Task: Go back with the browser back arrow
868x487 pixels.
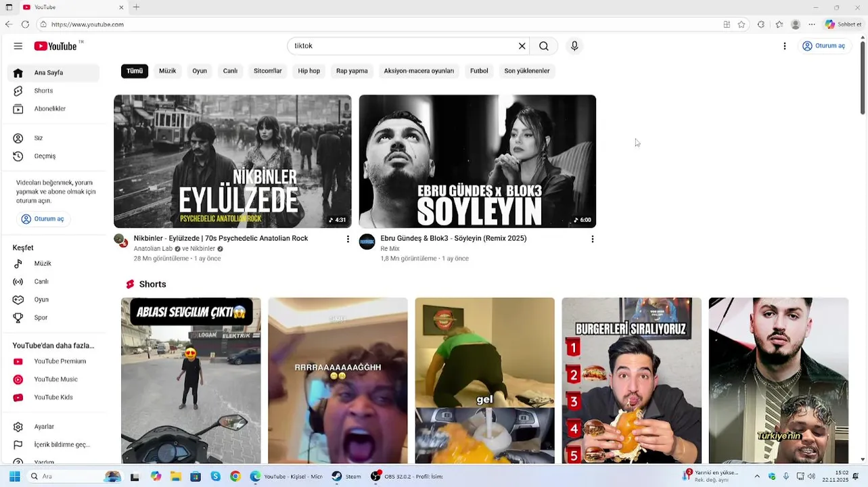Action: [x=8, y=24]
